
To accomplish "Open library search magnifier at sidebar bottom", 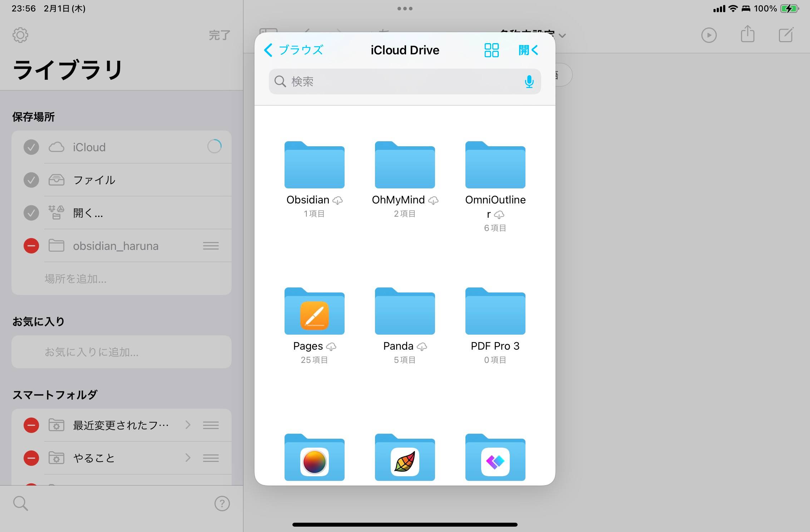I will point(20,503).
